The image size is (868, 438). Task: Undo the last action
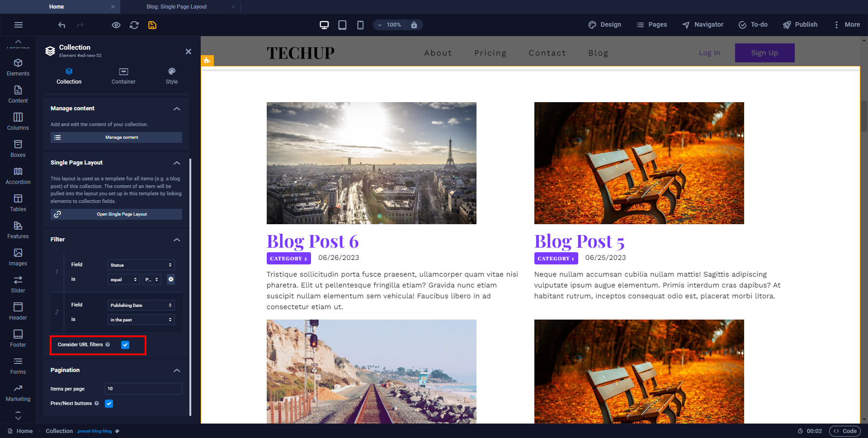62,25
